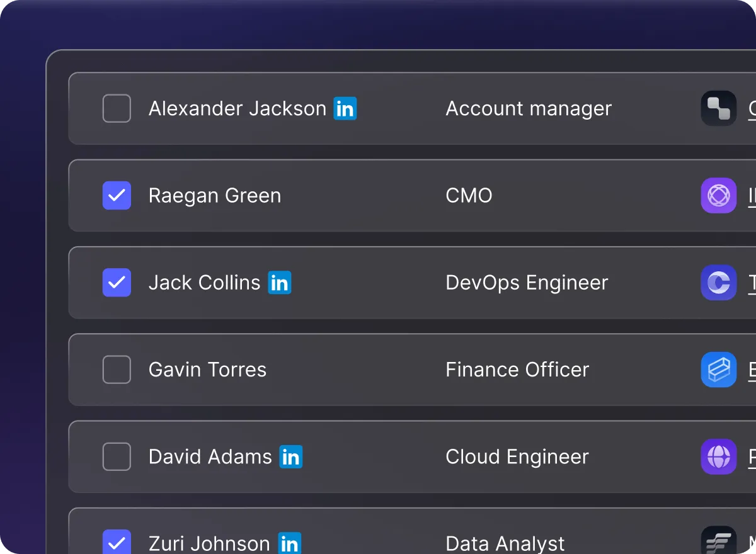Open David Adams' LinkedIn profile icon
Viewport: 756px width, 554px height.
point(292,457)
